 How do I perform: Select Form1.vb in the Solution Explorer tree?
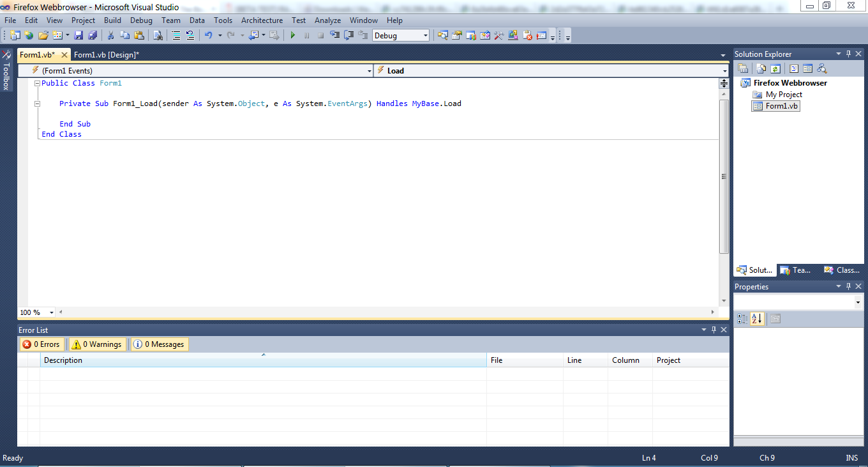pyautogui.click(x=776, y=106)
